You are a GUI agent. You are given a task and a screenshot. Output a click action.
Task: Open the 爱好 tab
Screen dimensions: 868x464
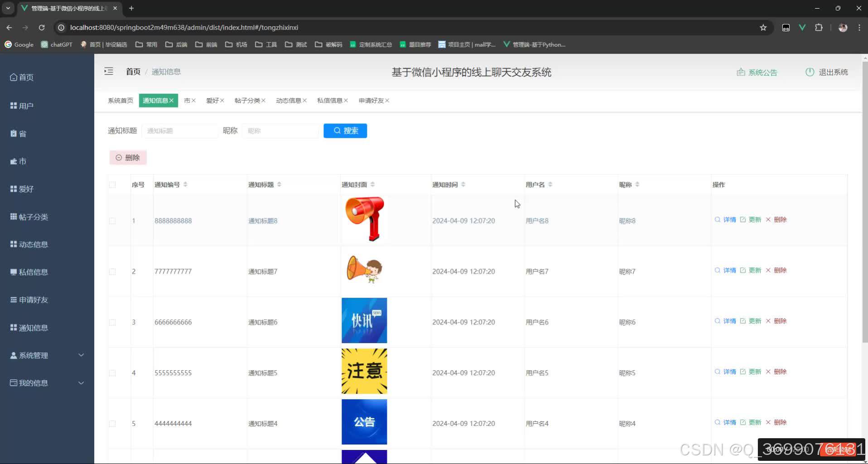pos(212,100)
